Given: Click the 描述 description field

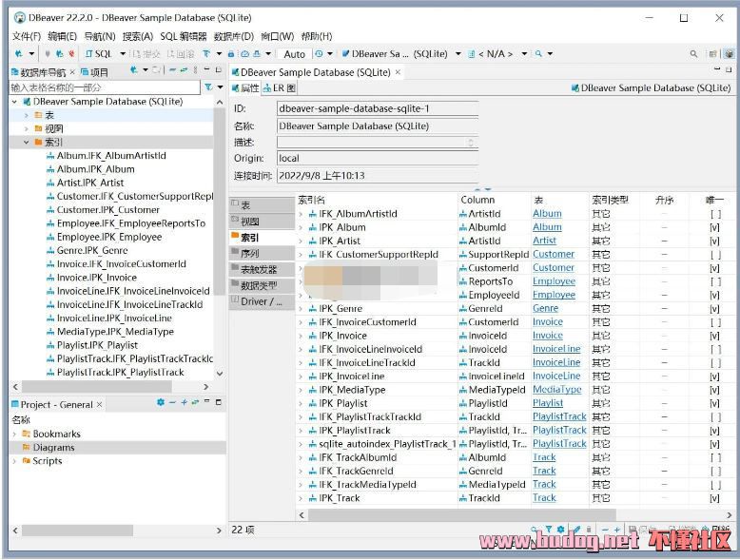Looking at the screenshot, I should [x=377, y=142].
